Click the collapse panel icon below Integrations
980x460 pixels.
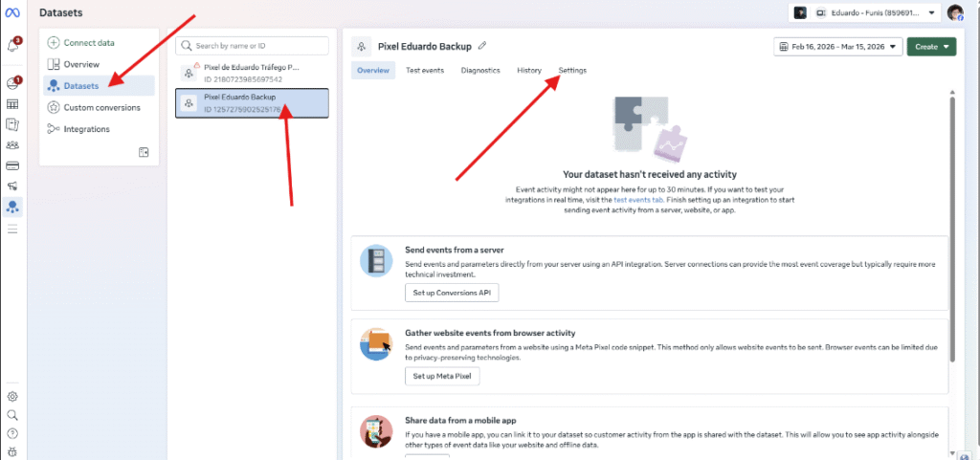point(144,152)
